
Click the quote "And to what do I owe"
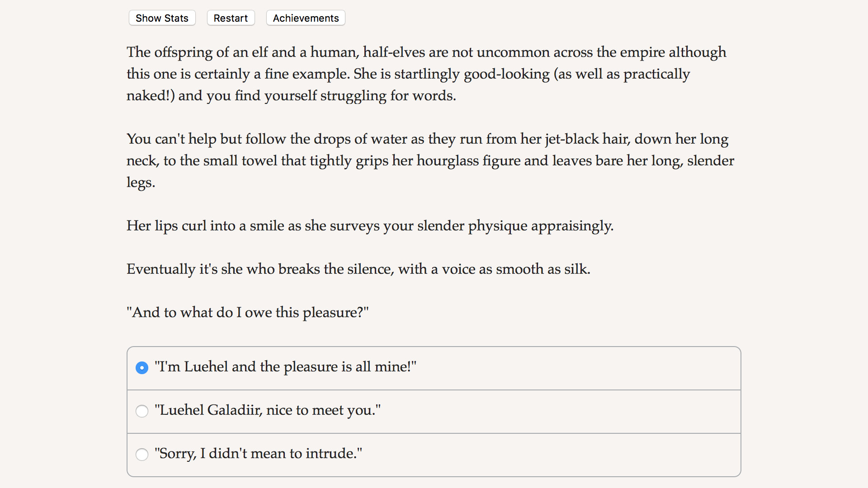tap(247, 312)
